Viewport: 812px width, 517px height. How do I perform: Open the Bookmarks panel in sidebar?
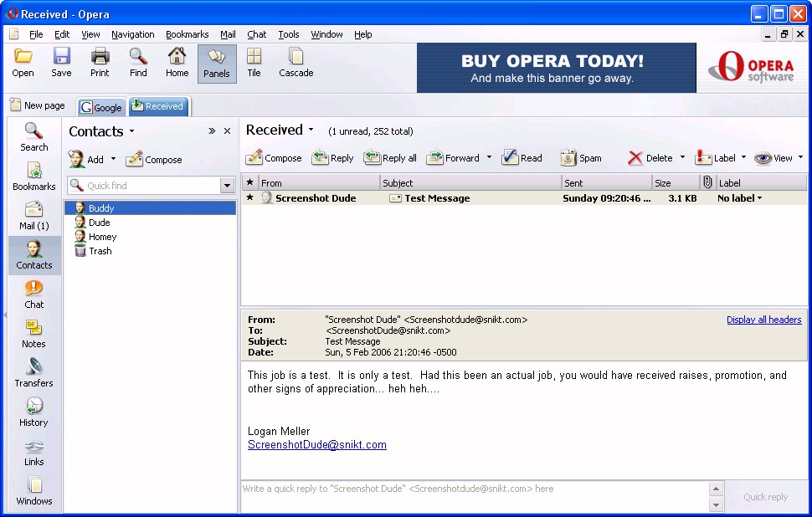33,176
